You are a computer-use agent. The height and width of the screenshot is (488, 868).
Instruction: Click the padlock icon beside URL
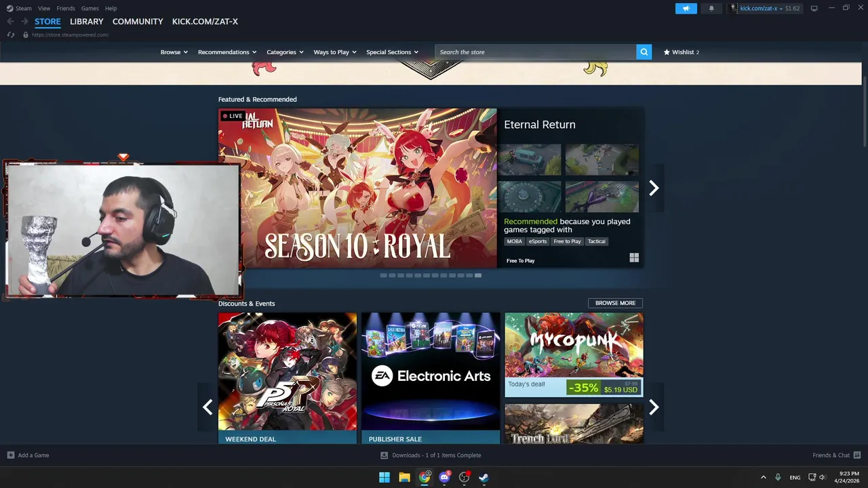point(26,35)
